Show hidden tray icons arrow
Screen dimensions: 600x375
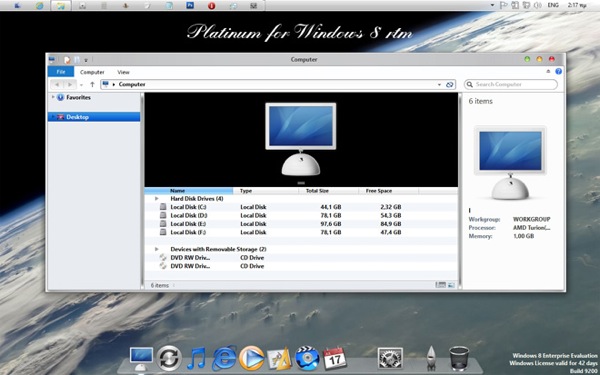tap(492, 5)
